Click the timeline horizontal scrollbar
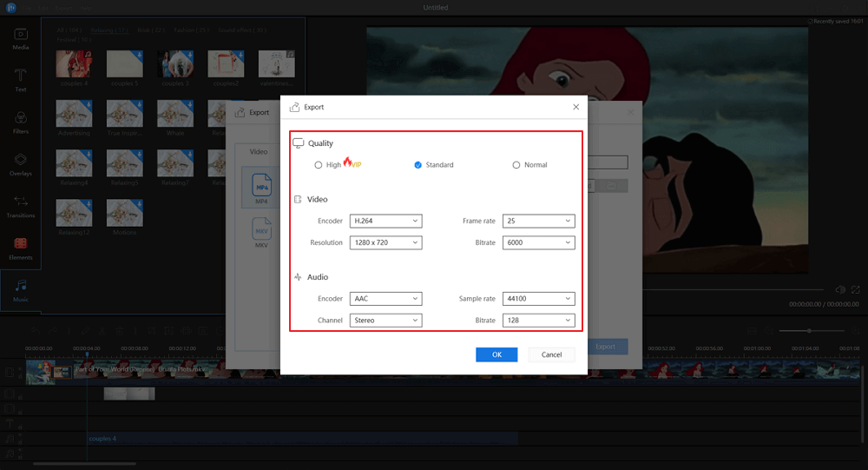Screen dimensions: 868x470 85,464
